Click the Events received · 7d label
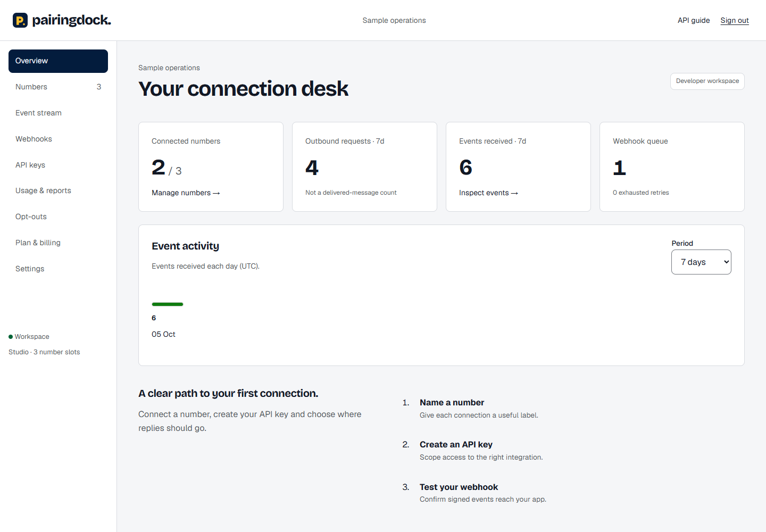This screenshot has width=766, height=532. click(x=493, y=141)
